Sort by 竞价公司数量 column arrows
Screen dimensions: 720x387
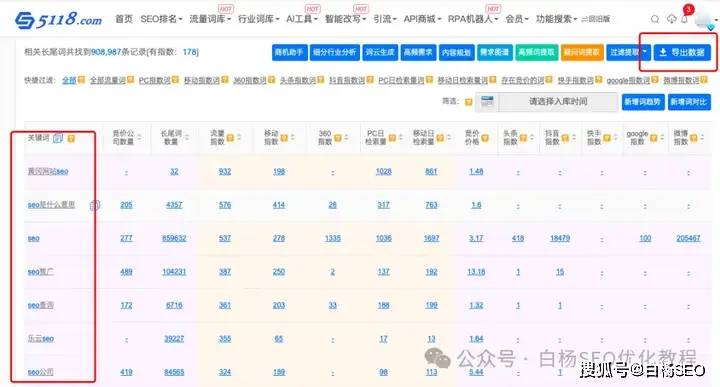click(139, 138)
